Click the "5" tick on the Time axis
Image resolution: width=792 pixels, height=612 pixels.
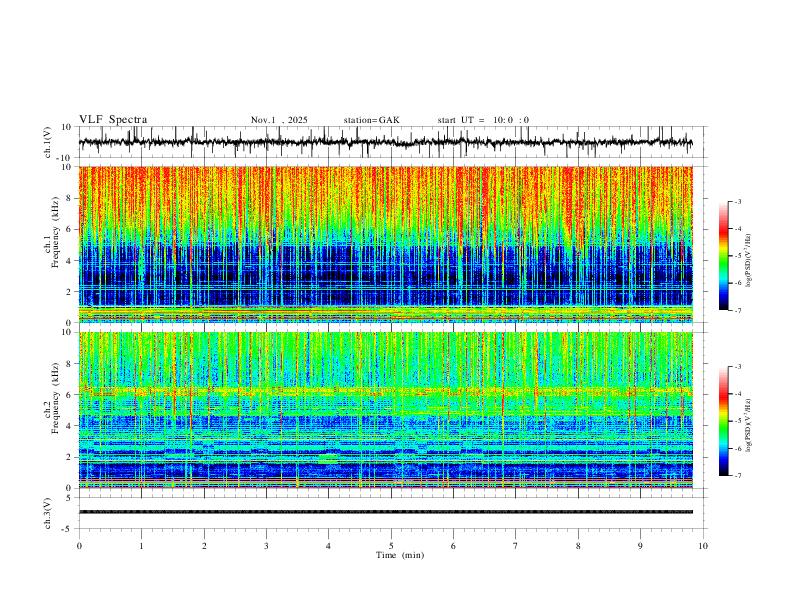point(391,546)
